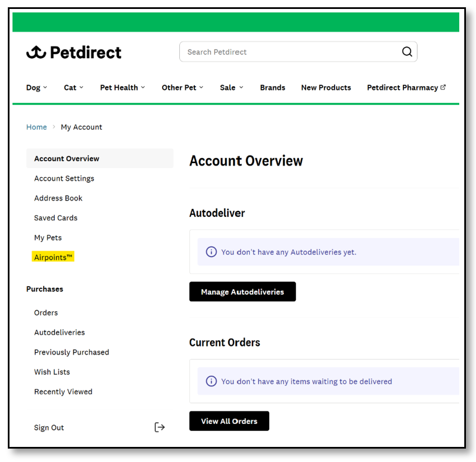Viewport: 476px width, 462px height.
Task: Click the breadcrumb separator chevron after Home
Action: (54, 127)
